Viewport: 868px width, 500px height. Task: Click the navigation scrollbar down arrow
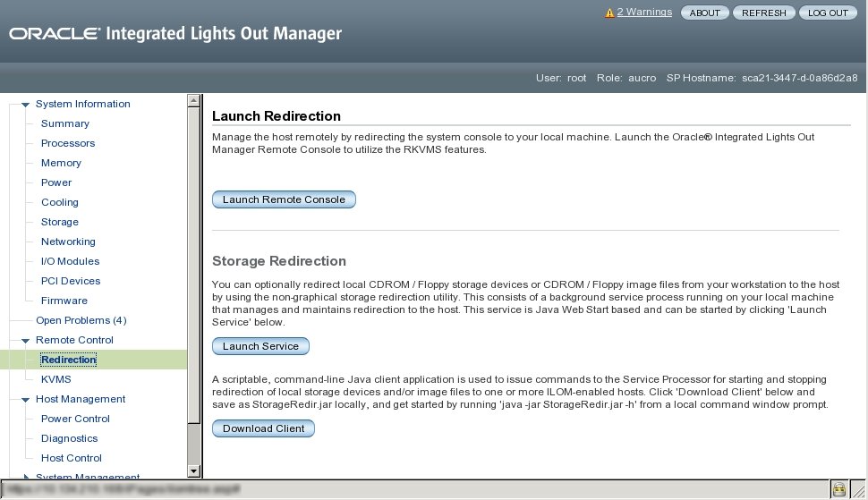(193, 471)
